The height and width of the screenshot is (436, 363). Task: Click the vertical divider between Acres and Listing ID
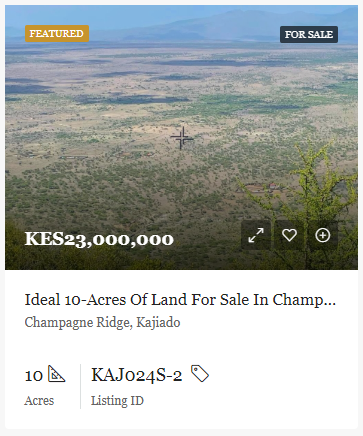(x=80, y=386)
